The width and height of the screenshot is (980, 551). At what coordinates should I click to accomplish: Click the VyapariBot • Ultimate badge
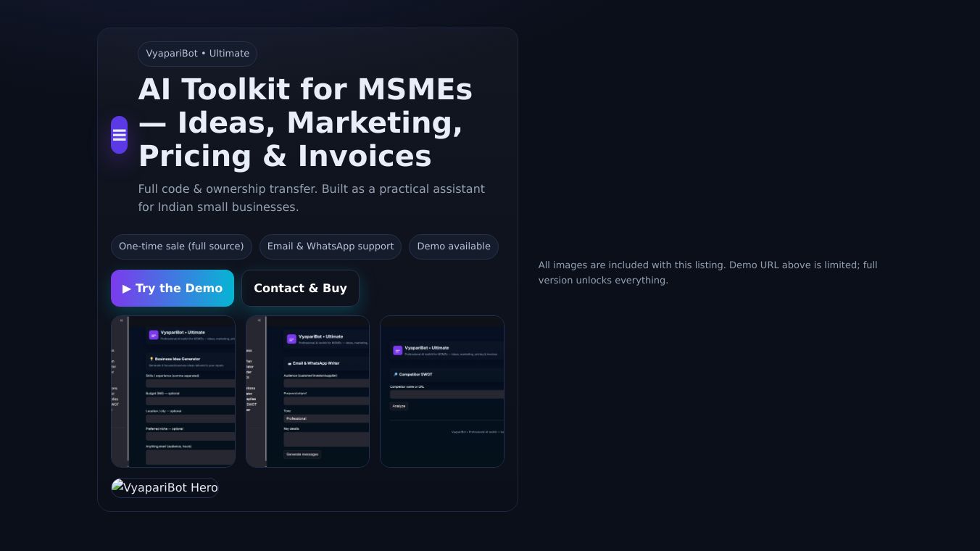[x=197, y=54]
